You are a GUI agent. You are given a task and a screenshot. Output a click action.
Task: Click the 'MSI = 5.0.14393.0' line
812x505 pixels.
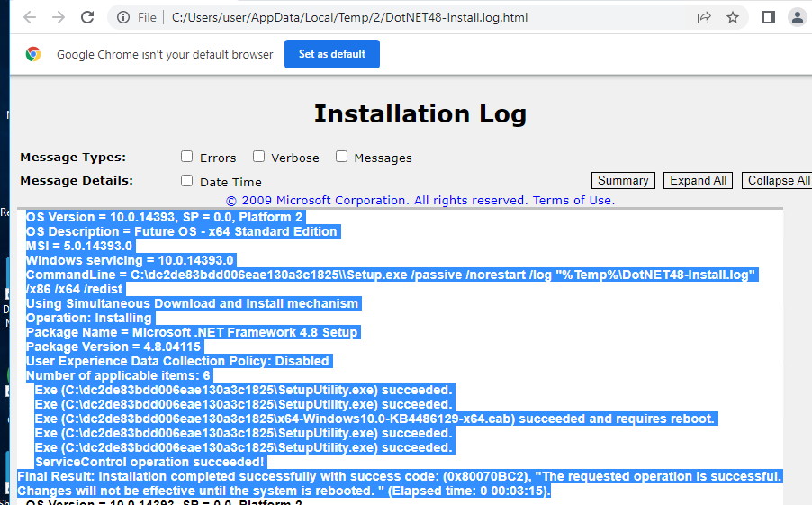pyautogui.click(x=79, y=246)
